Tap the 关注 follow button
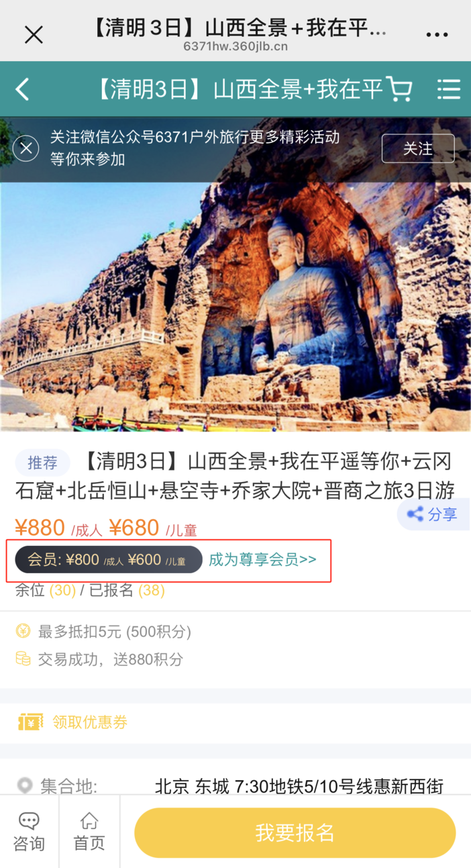The height and width of the screenshot is (868, 471). [x=418, y=148]
